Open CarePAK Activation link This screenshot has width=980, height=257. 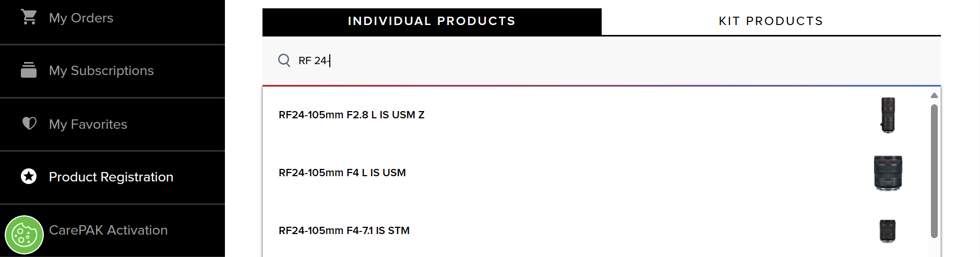[x=108, y=230]
